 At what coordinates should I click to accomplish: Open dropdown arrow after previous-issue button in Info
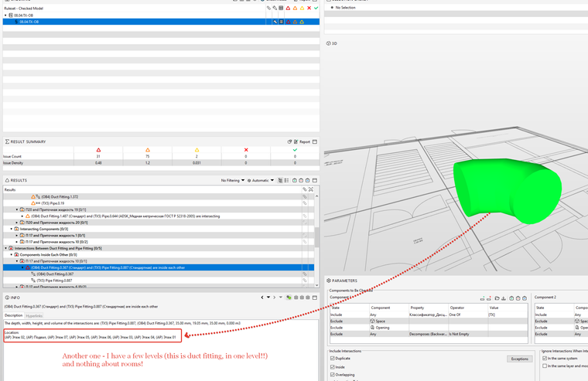(x=268, y=298)
